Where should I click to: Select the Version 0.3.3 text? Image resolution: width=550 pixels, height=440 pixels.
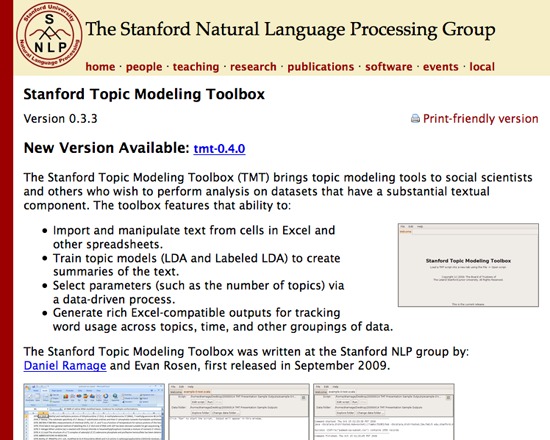click(x=60, y=119)
